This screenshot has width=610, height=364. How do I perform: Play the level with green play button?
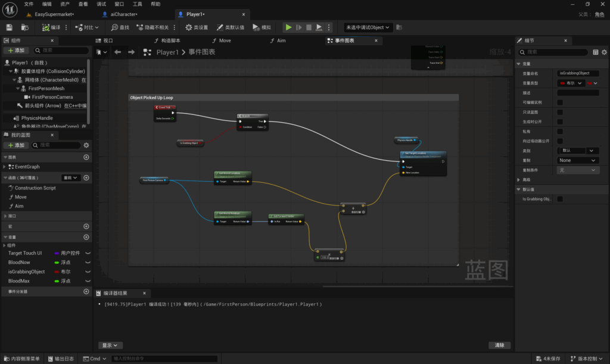288,27
